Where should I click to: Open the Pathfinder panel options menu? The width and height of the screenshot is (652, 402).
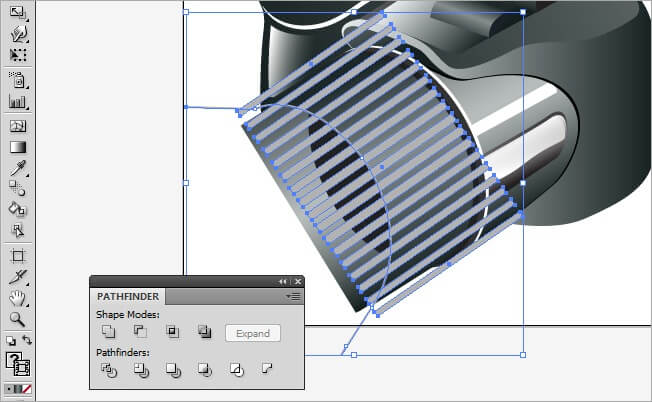[x=294, y=297]
